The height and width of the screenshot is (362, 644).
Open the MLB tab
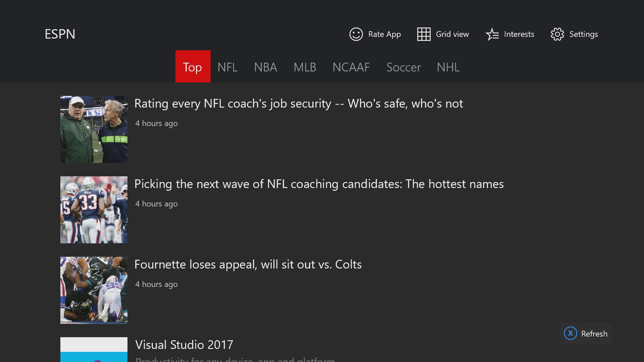[305, 67]
